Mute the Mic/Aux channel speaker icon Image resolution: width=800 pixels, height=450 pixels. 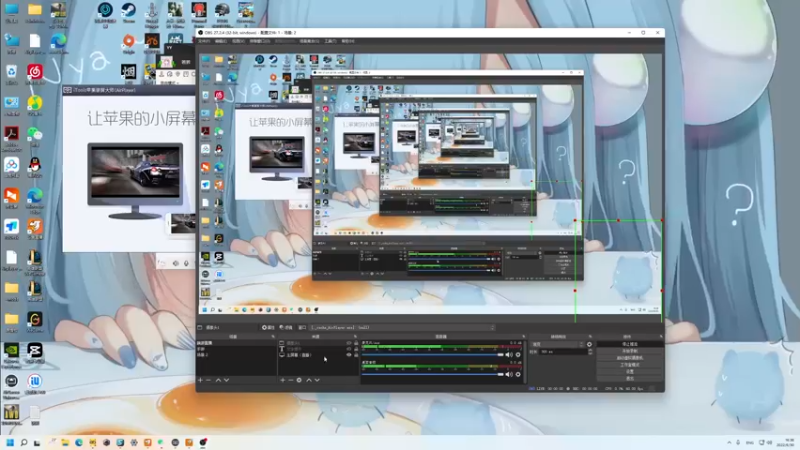tap(509, 354)
